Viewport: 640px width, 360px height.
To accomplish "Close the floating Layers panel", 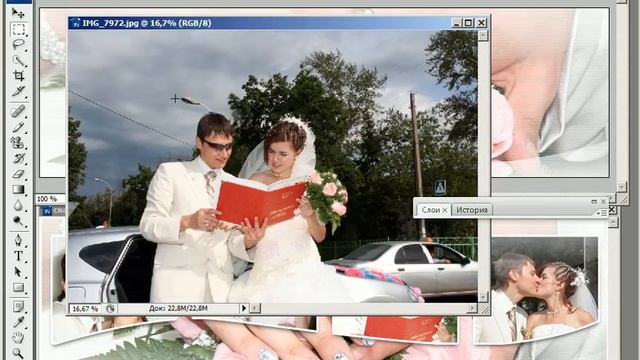I will [x=603, y=202].
